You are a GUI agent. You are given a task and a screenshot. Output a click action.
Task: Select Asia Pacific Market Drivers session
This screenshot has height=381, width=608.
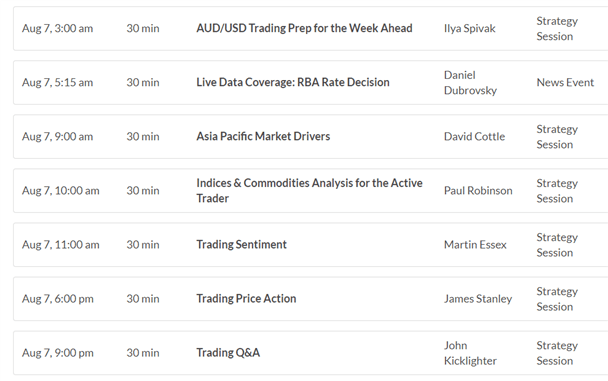(x=263, y=136)
